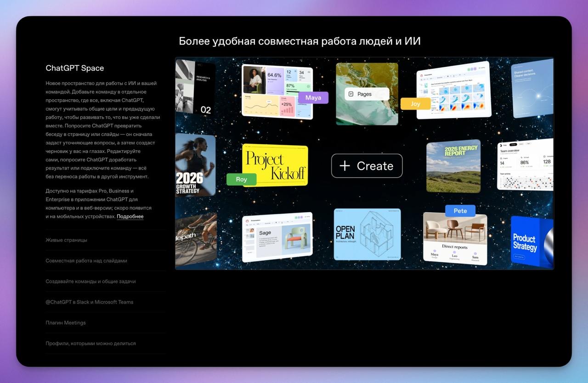This screenshot has height=383, width=588.
Task: Click the Pages label text
Action: [364, 94]
